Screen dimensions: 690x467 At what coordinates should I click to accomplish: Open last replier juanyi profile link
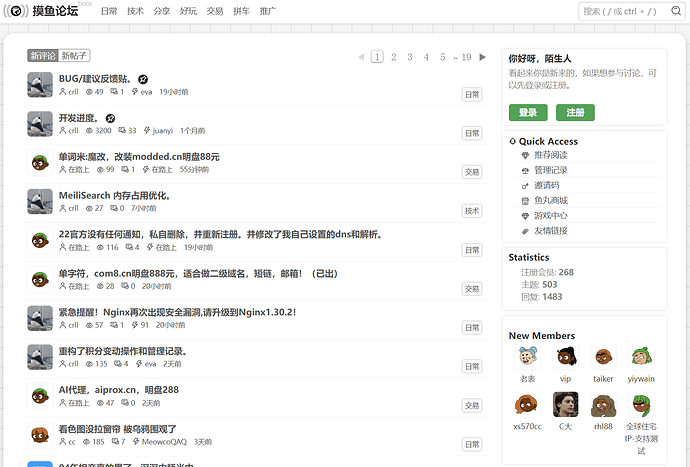pyautogui.click(x=162, y=131)
